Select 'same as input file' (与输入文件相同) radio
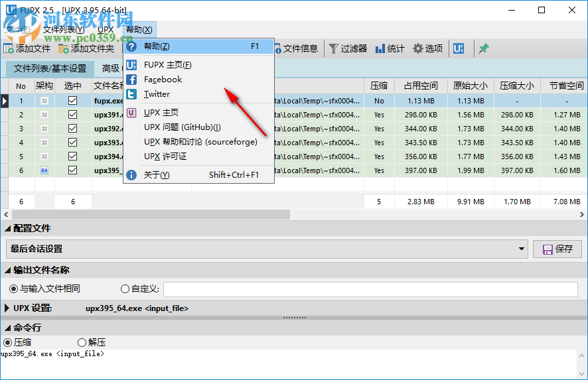The image size is (588, 380). click(13, 289)
